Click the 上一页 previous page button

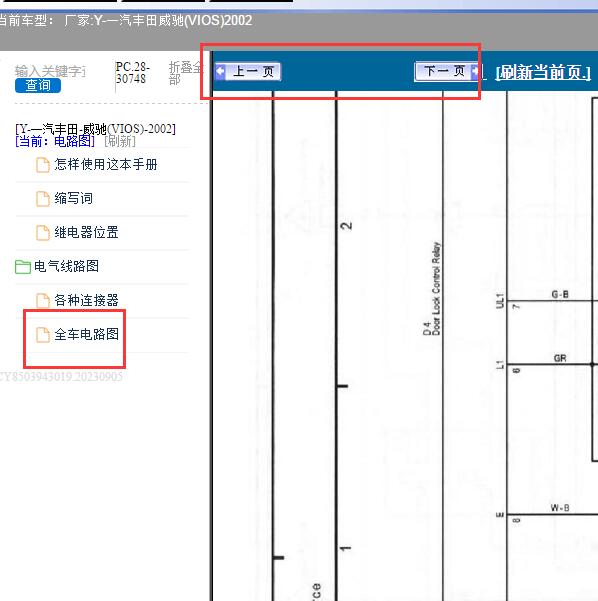pyautogui.click(x=248, y=72)
